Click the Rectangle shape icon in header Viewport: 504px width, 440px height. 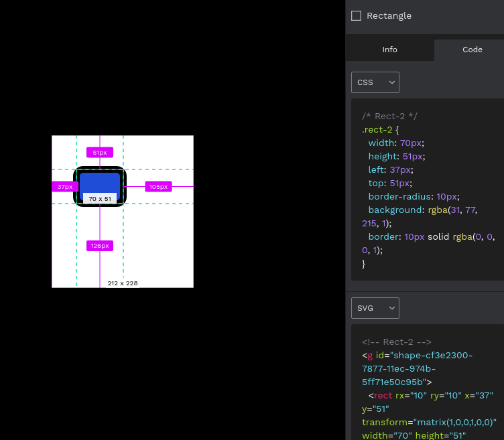pos(356,15)
